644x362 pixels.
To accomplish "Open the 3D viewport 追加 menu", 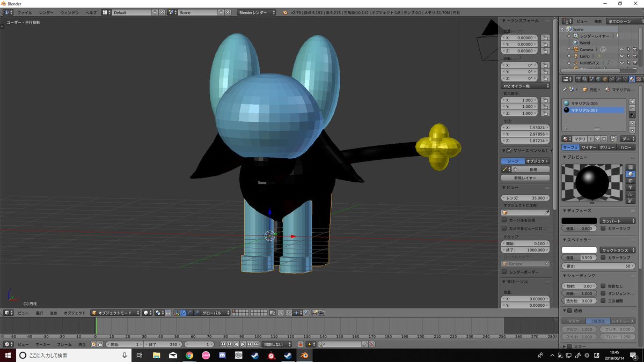I will [x=53, y=313].
